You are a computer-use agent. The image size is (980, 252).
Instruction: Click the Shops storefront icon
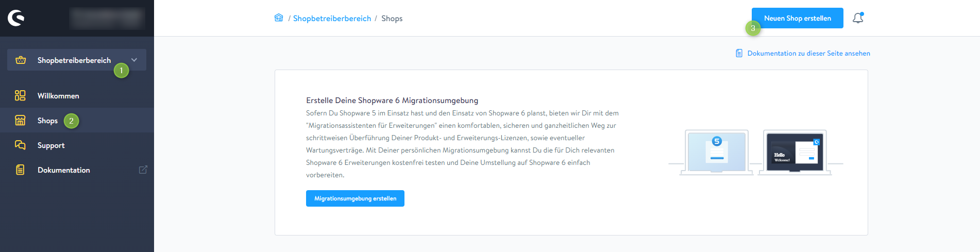(20, 121)
